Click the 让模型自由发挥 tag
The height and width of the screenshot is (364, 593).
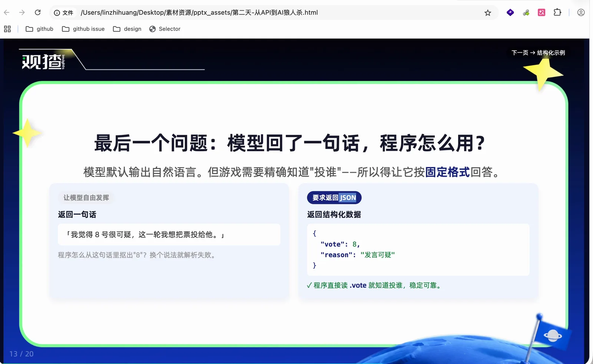pos(86,198)
